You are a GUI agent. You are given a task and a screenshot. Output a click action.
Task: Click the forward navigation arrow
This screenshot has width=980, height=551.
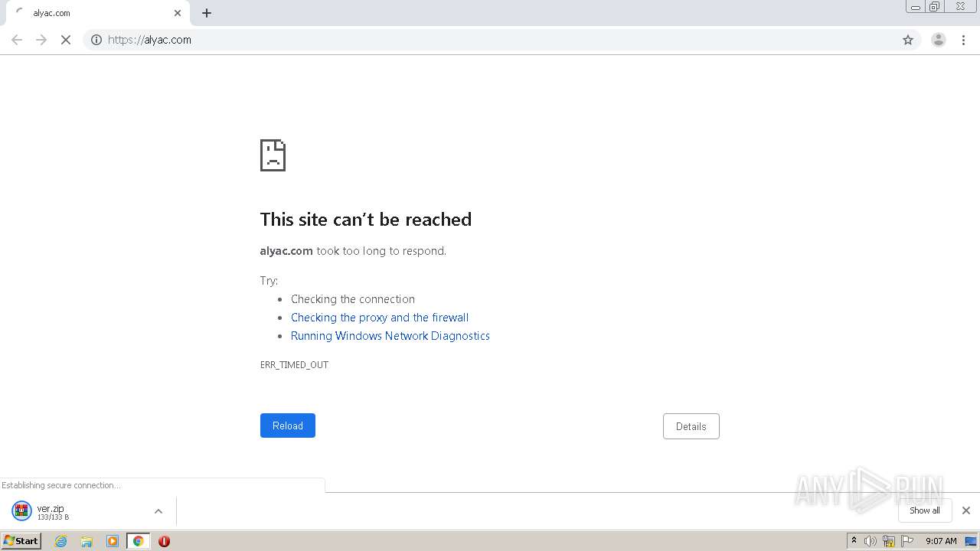click(x=41, y=40)
